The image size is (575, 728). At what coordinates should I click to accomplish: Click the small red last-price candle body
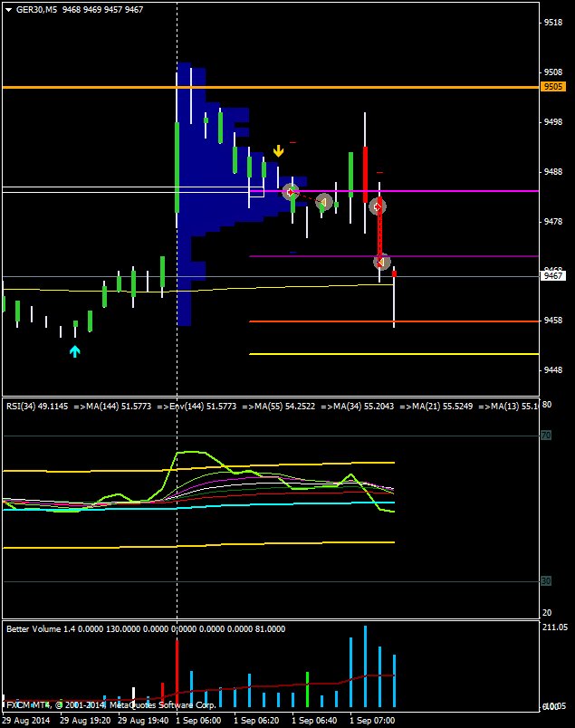[x=394, y=273]
